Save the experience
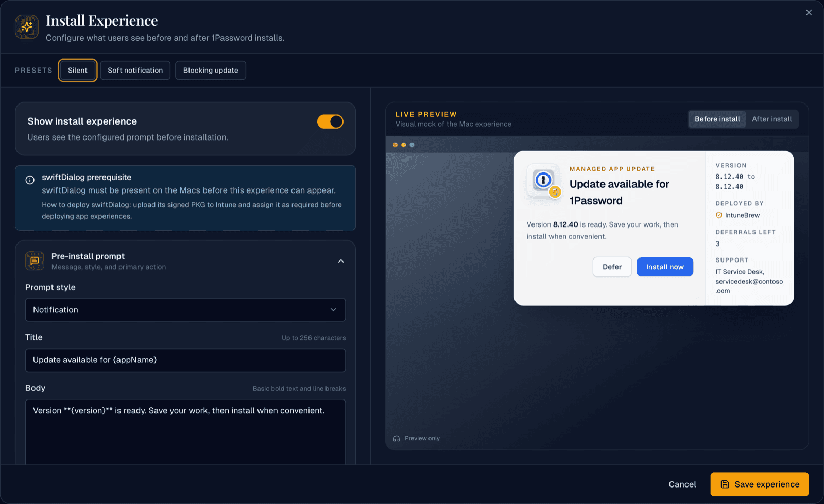Screen dimensions: 824x504 pos(760,484)
